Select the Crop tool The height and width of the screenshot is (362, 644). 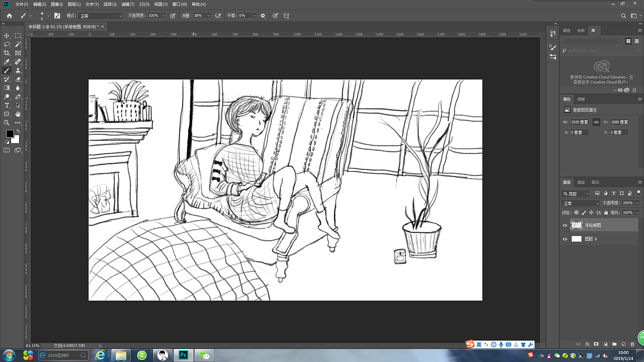7,53
